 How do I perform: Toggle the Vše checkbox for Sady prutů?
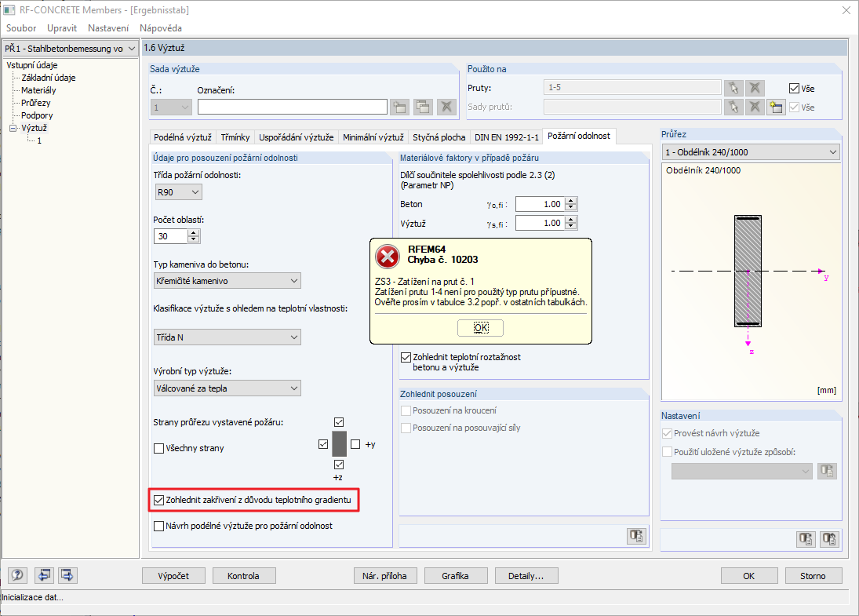coord(794,108)
